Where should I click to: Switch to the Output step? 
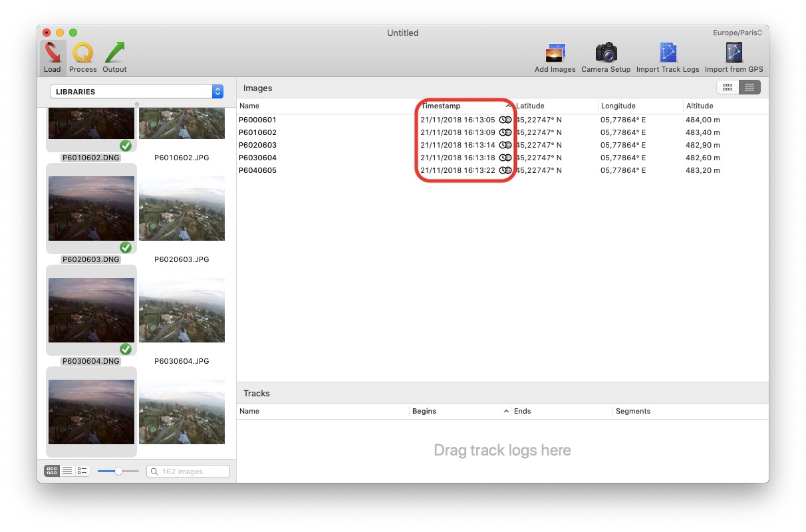(x=114, y=57)
